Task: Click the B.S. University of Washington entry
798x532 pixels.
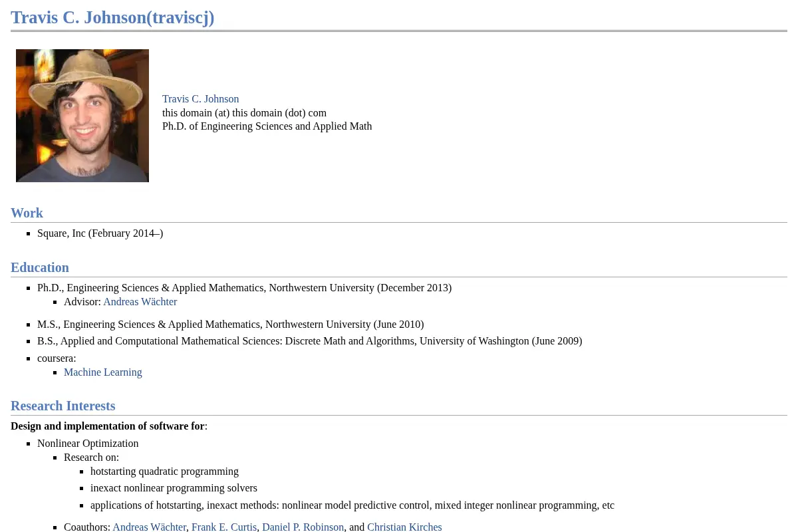Action: tap(309, 341)
